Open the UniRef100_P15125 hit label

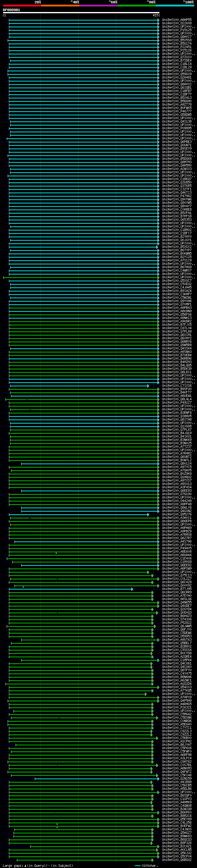tap(176, 30)
